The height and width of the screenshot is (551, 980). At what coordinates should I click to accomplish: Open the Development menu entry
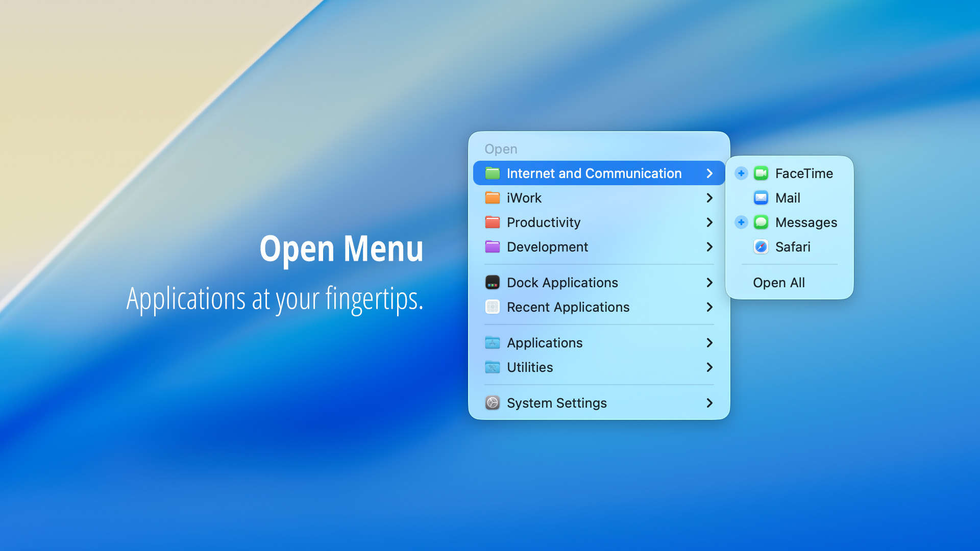pyautogui.click(x=599, y=247)
